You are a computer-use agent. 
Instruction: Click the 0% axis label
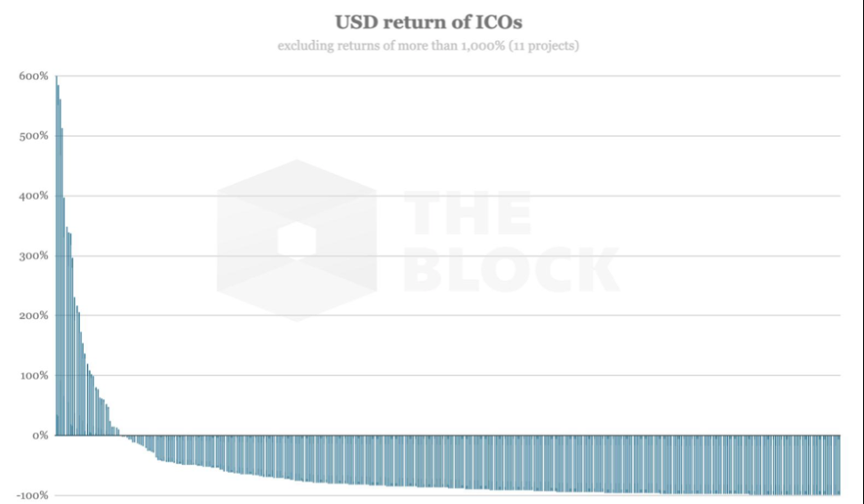[39, 436]
